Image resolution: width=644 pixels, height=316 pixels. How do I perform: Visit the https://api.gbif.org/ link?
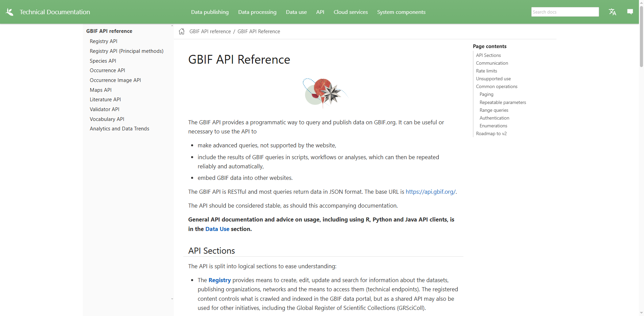(430, 191)
